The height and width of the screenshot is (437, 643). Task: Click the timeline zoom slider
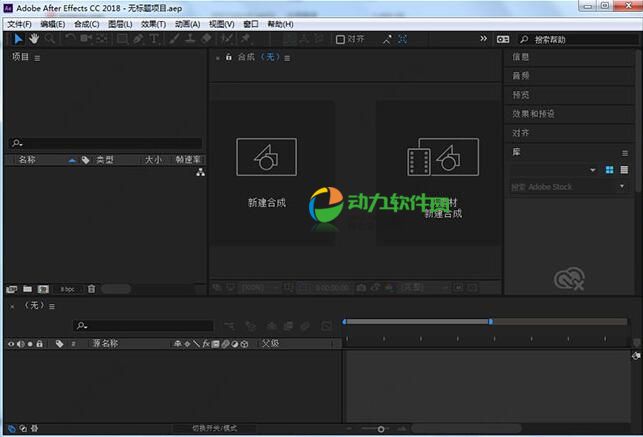click(x=380, y=429)
